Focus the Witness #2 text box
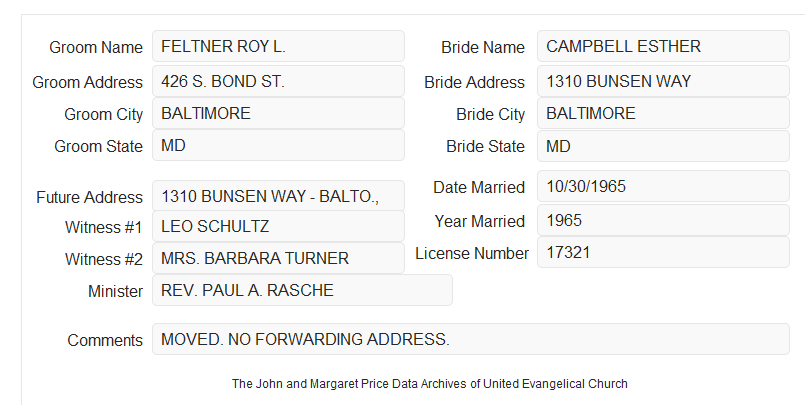 278,258
